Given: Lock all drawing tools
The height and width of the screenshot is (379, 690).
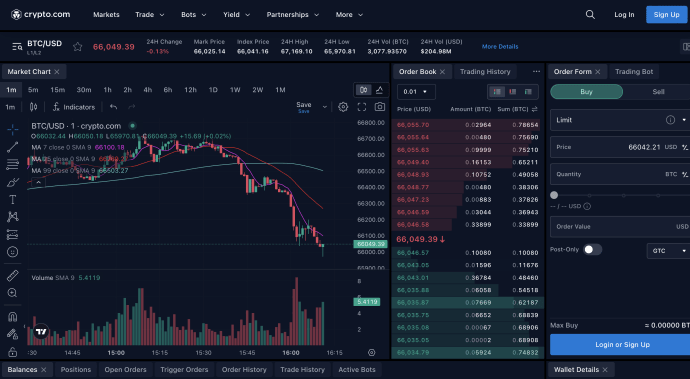Looking at the screenshot, I should pos(13,352).
